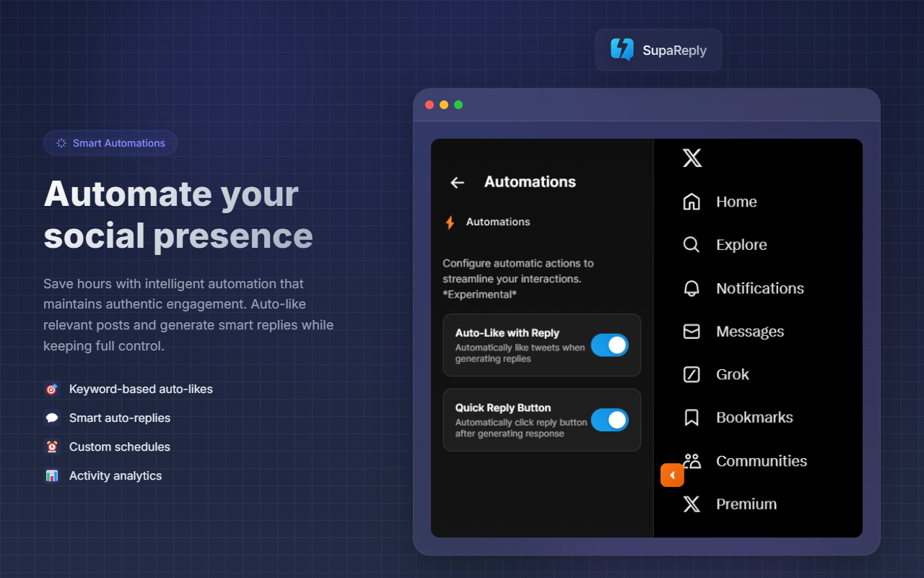Click the Premium X icon
The image size is (924, 578).
point(692,504)
